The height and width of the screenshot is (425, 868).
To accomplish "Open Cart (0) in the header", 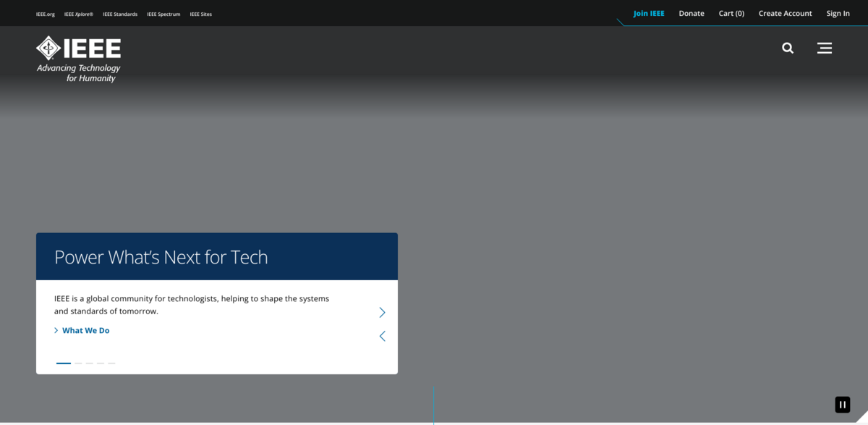I will (x=731, y=13).
